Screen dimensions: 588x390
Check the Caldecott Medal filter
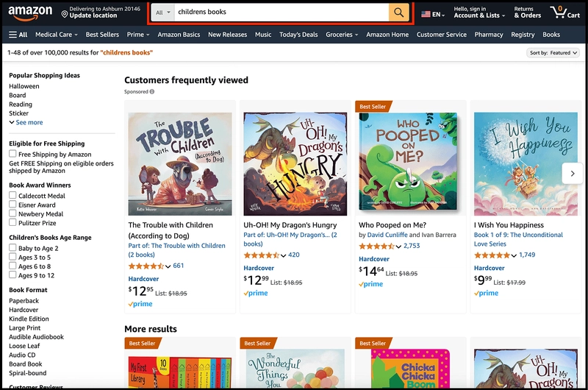click(12, 196)
